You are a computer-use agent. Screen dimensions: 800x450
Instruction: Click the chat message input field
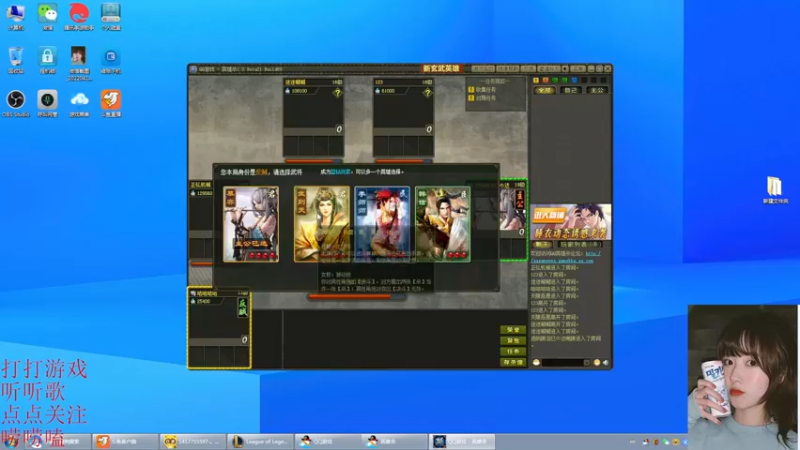pos(562,362)
